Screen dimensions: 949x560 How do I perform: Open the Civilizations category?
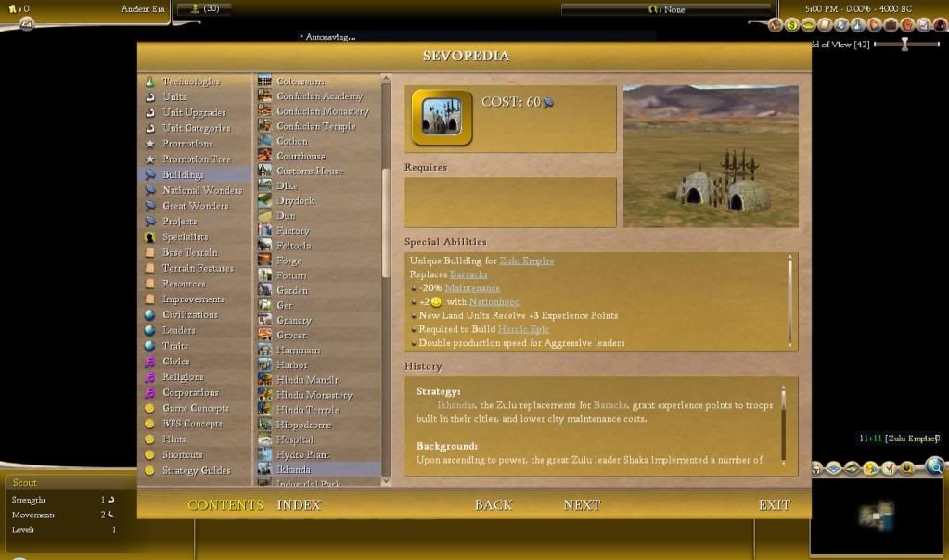(x=189, y=314)
